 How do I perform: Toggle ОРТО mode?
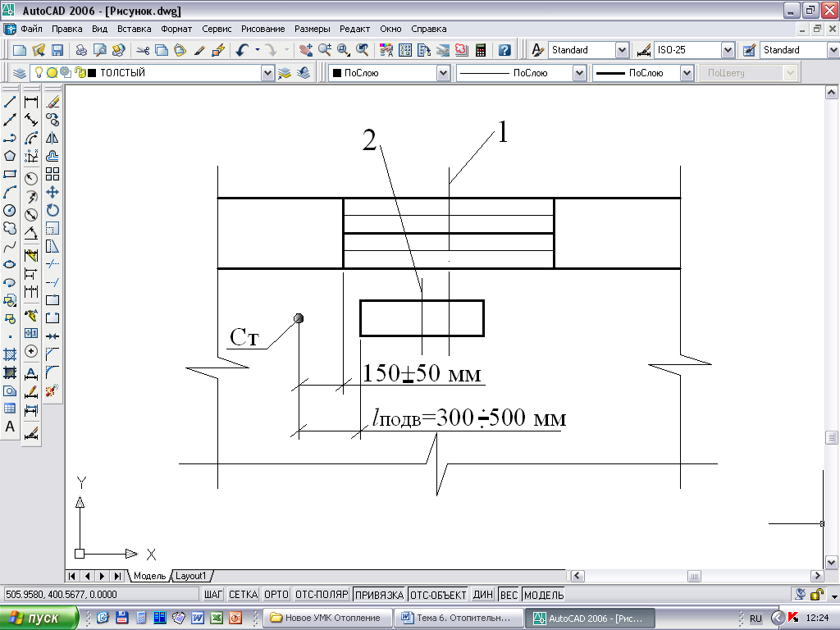coord(276,595)
